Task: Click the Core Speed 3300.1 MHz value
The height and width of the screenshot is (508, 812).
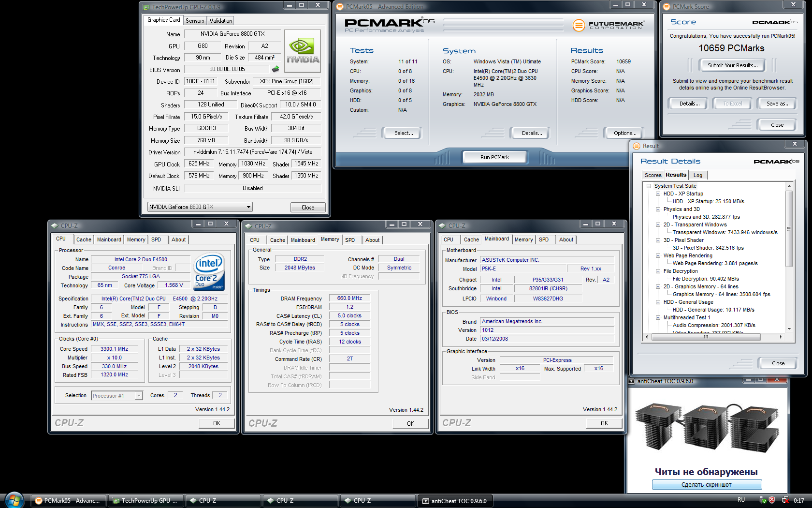Action: point(114,349)
